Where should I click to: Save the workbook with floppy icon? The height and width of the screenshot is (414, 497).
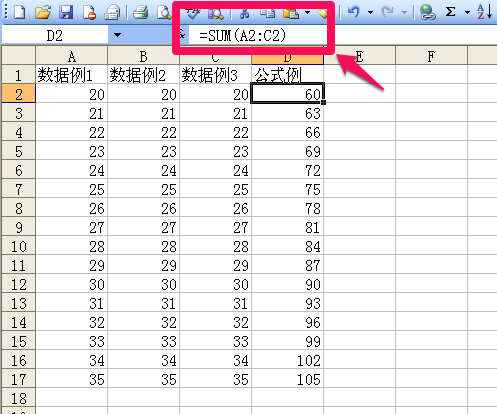[x=66, y=12]
